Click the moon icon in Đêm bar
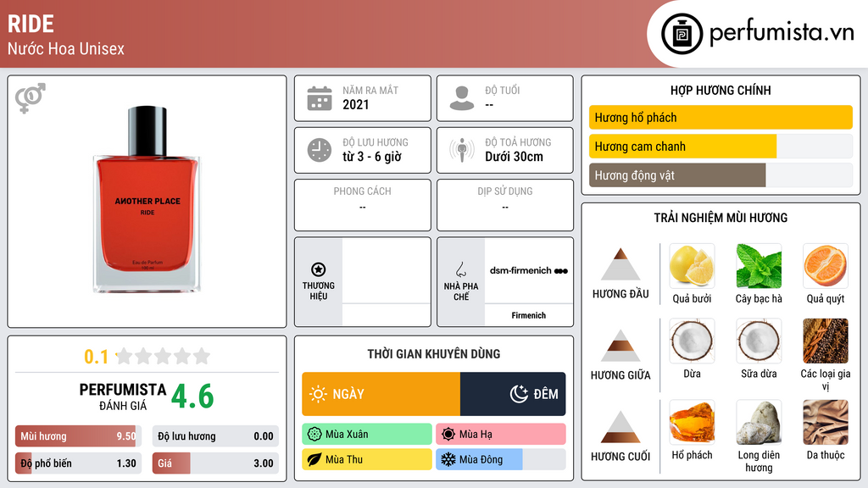 click(x=519, y=394)
